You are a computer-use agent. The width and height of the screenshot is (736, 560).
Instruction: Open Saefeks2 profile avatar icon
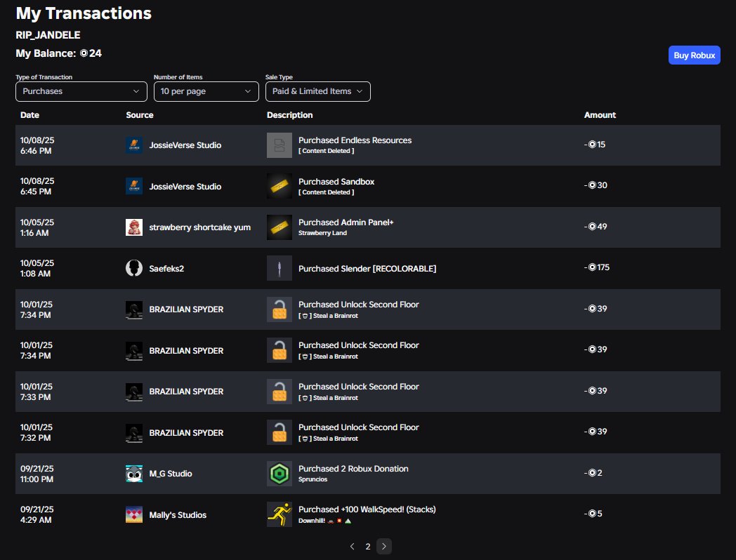coord(133,268)
